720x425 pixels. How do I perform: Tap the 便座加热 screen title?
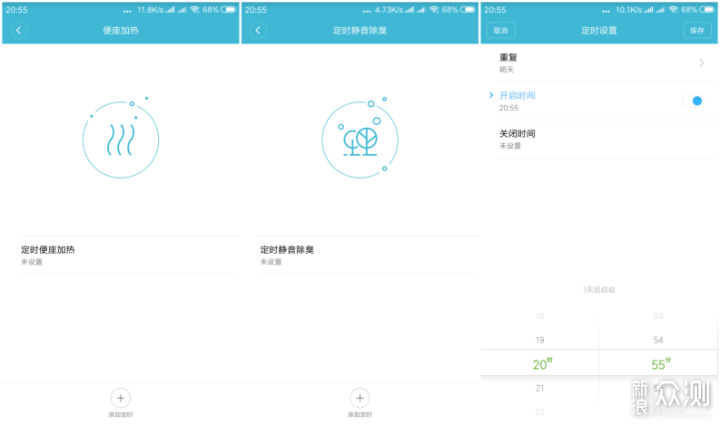point(121,30)
